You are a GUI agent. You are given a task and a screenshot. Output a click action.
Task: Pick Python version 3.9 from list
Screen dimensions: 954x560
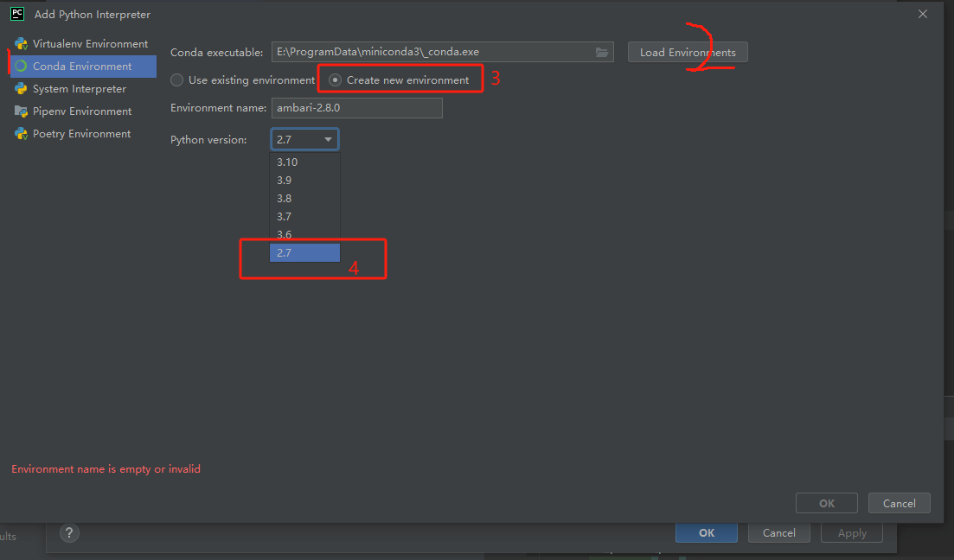pyautogui.click(x=304, y=180)
